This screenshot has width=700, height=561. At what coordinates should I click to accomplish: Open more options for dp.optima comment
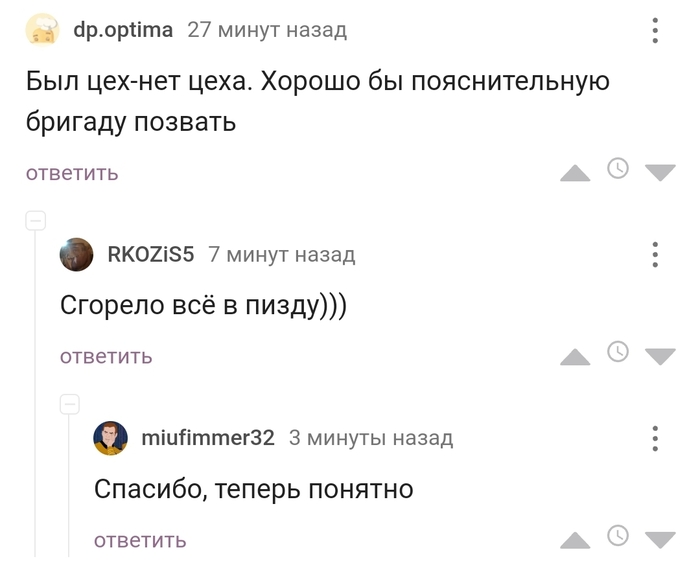[x=655, y=30]
